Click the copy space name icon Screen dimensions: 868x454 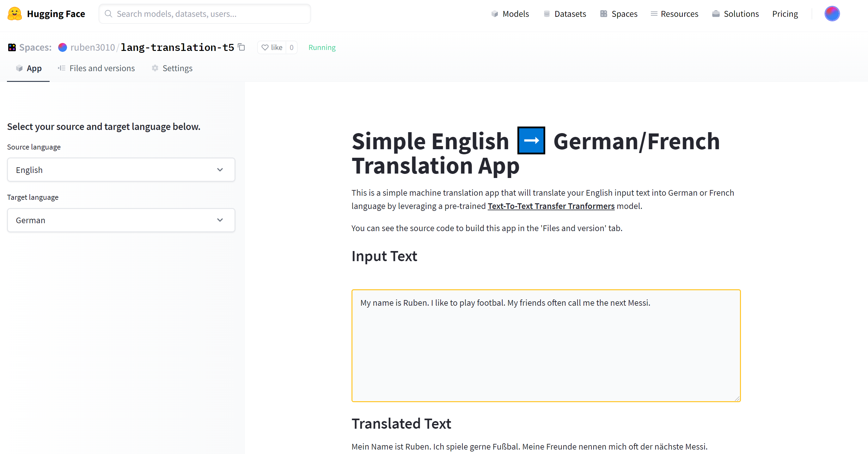(241, 47)
